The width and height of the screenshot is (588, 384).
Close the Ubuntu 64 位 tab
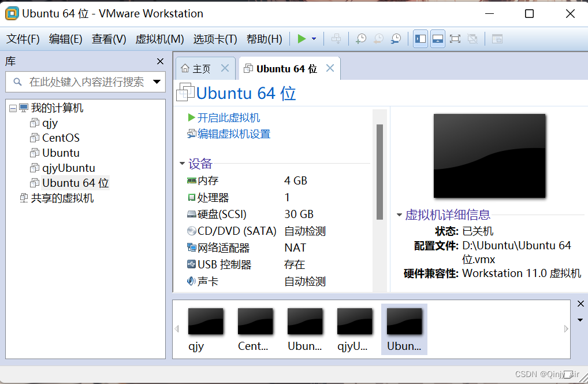(330, 68)
